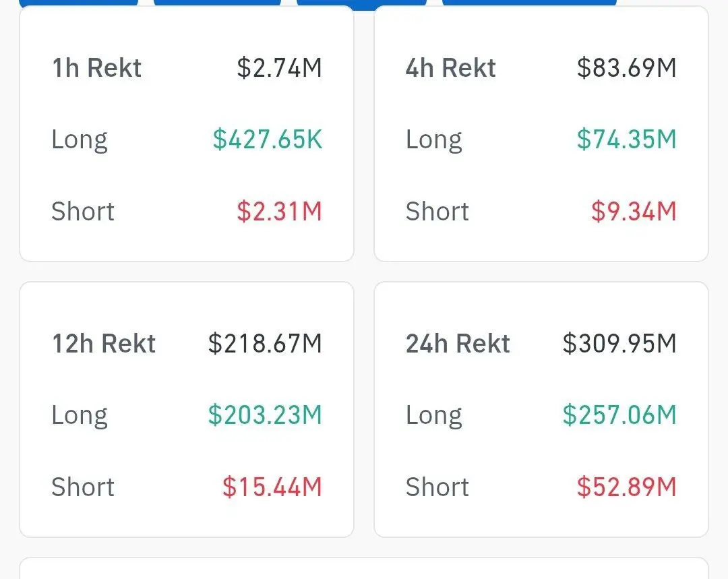Click the Short label in 4h Rekt card
The width and height of the screenshot is (728, 579).
437,212
